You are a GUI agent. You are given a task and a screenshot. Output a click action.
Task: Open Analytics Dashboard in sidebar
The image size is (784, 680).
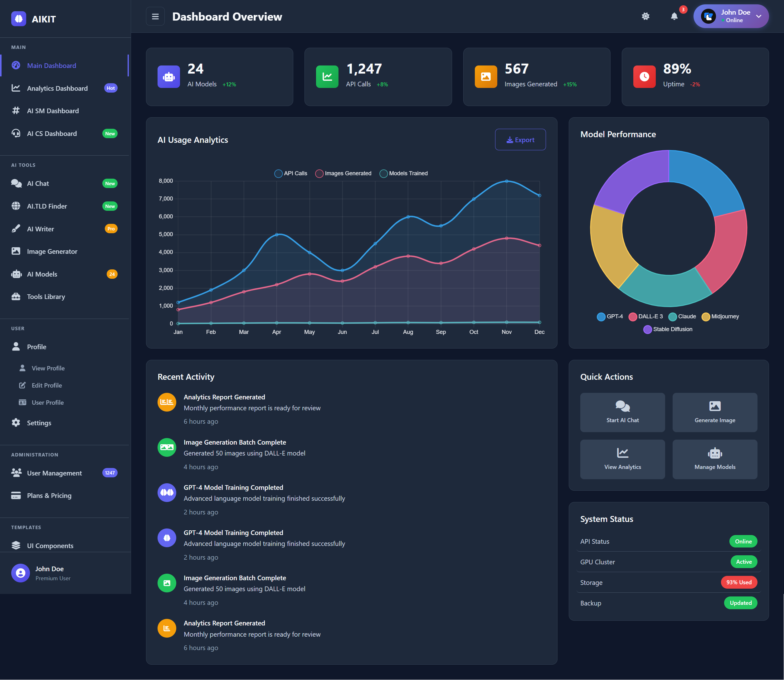(57, 89)
